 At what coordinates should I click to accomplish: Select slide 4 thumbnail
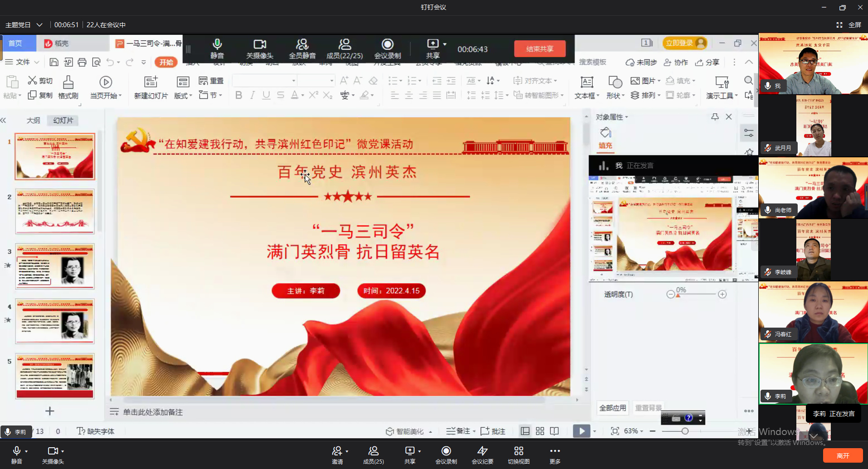(55, 321)
